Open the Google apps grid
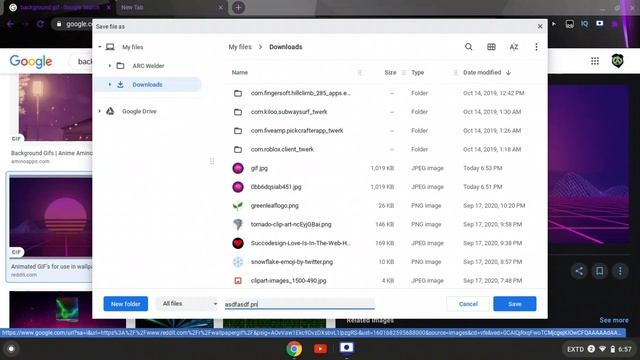 [x=595, y=61]
